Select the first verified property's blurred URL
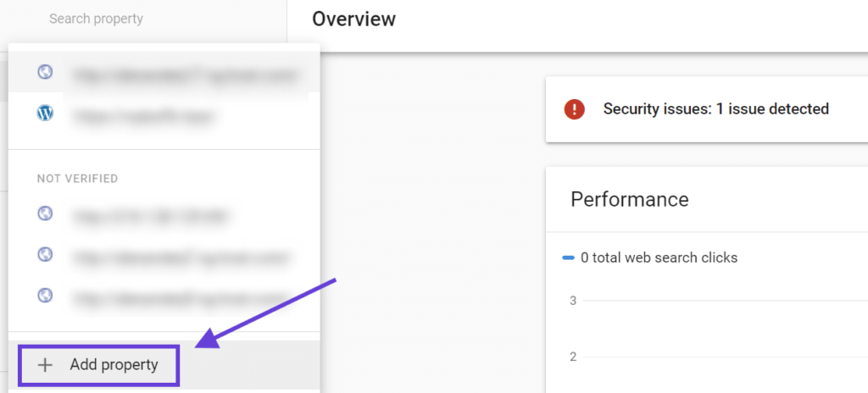The width and height of the screenshot is (868, 393). point(185,75)
